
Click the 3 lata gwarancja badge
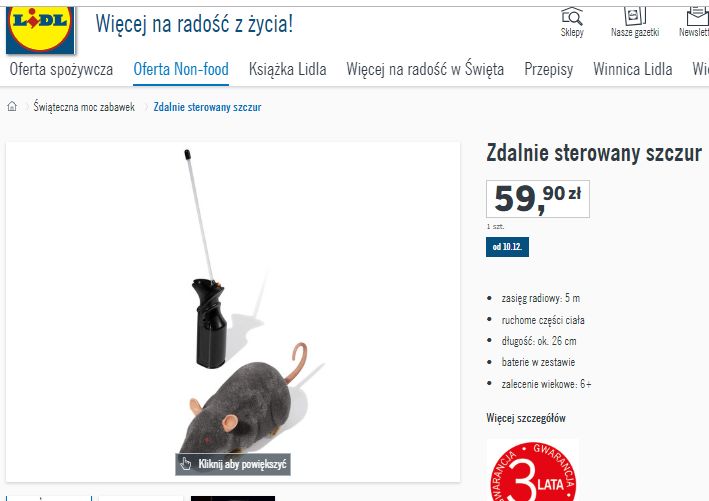(x=533, y=470)
